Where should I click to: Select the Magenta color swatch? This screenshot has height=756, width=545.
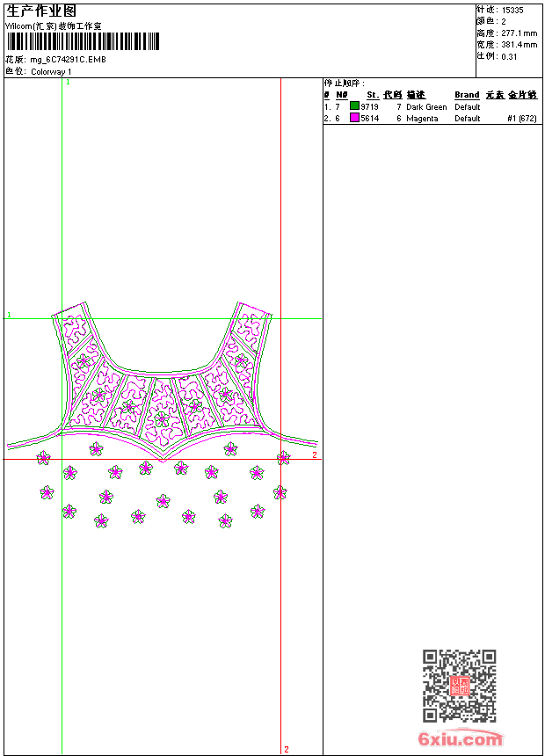355,118
